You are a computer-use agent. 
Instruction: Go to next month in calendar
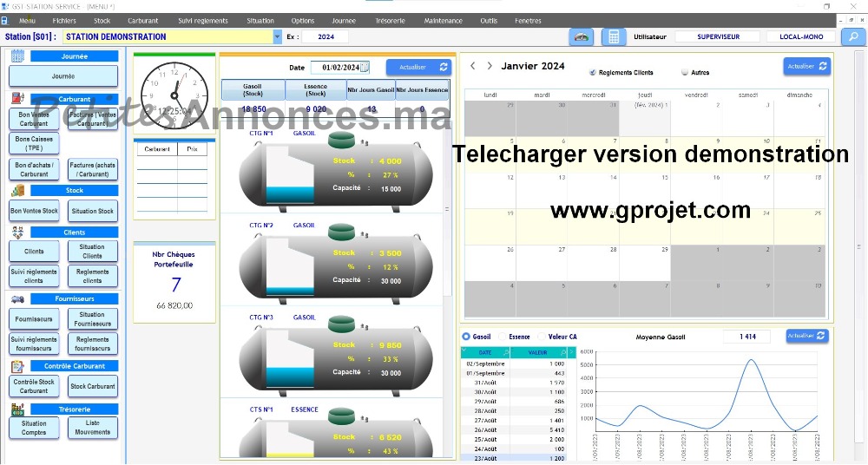click(x=490, y=66)
